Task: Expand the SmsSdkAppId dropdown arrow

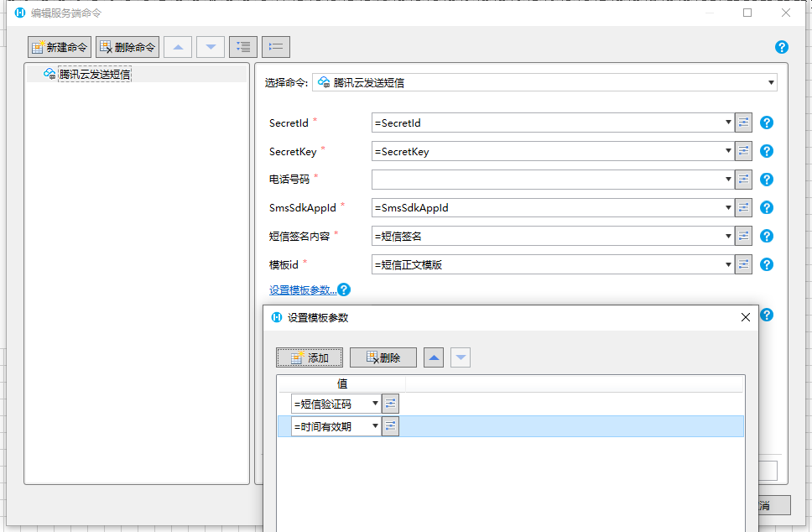Action: [728, 208]
